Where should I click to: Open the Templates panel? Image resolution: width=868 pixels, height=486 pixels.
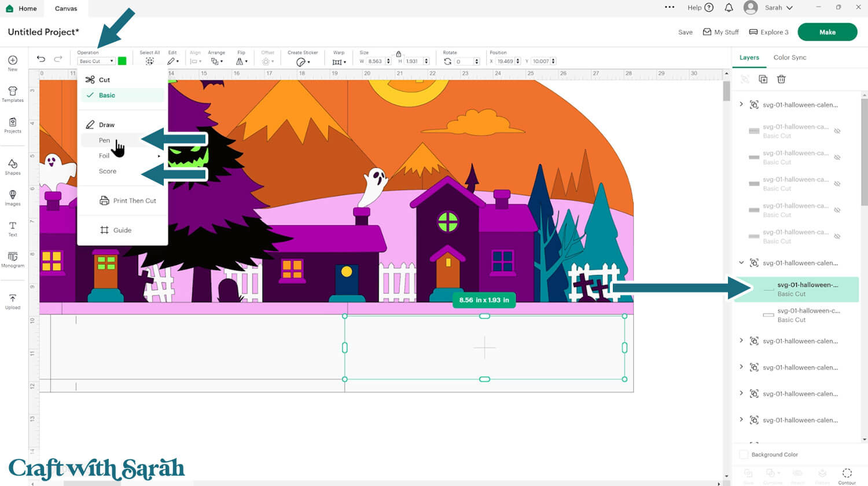[x=13, y=94]
